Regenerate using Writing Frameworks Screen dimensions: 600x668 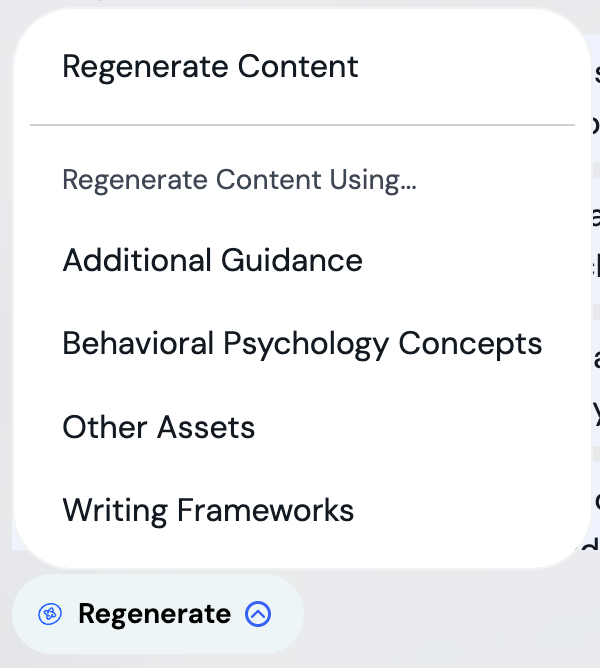click(x=208, y=511)
